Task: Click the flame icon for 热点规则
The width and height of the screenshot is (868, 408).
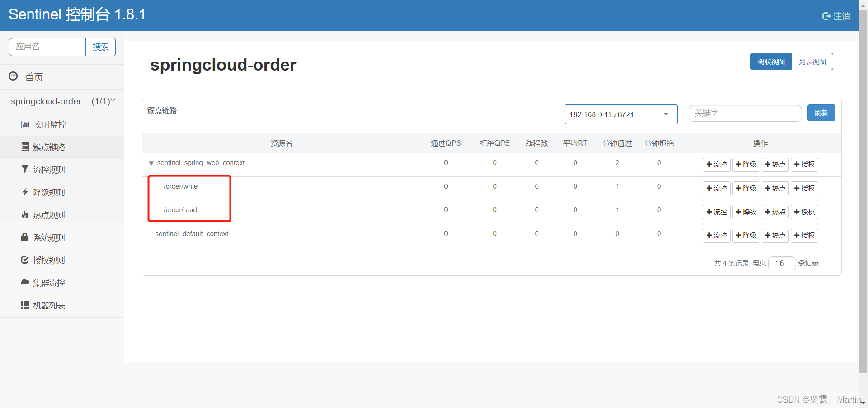Action: point(25,214)
